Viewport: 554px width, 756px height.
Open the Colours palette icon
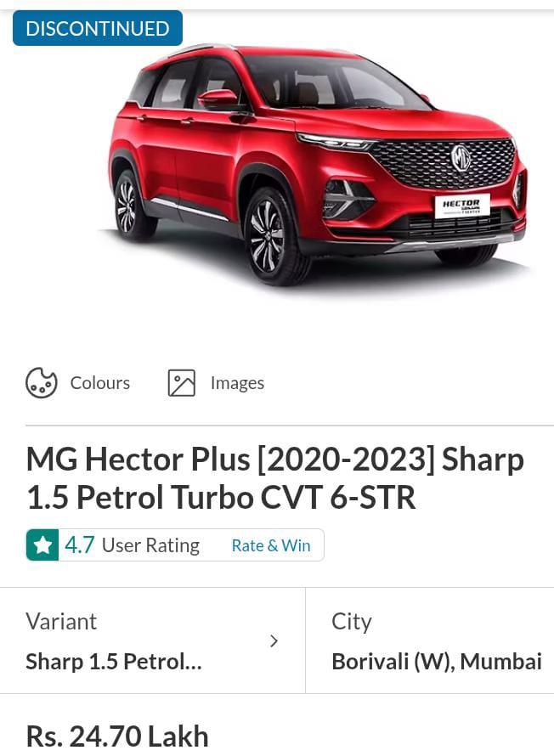tap(42, 383)
